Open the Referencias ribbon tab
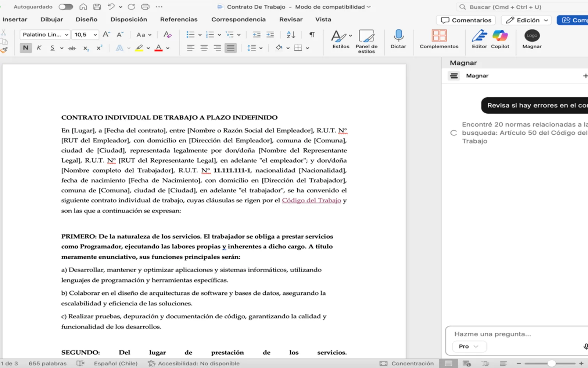The image size is (588, 368). [179, 20]
